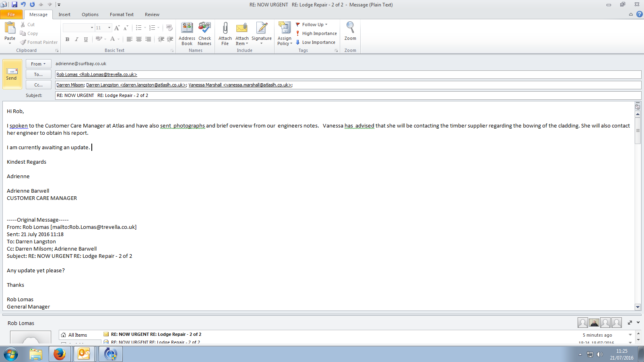Image resolution: width=644 pixels, height=362 pixels.
Task: Cut the selected text
Action: [x=27, y=25]
